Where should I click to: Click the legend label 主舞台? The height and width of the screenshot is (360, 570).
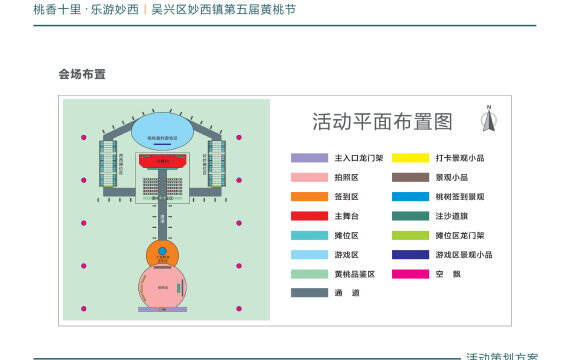pyautogui.click(x=346, y=216)
